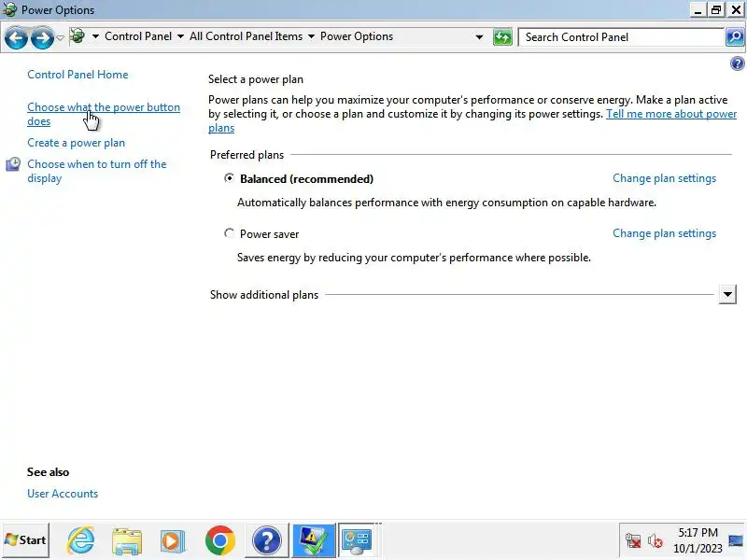Screen dimensions: 747x560
Task: Open Create a power plan
Action: 77,143
